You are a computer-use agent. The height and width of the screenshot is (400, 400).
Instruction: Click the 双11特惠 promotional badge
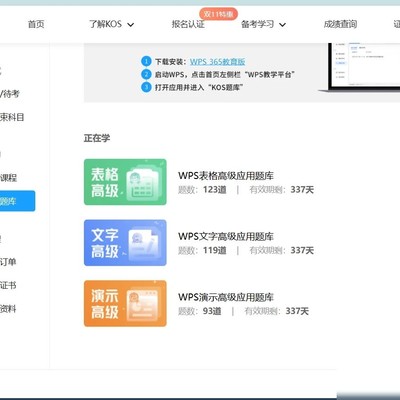(219, 14)
